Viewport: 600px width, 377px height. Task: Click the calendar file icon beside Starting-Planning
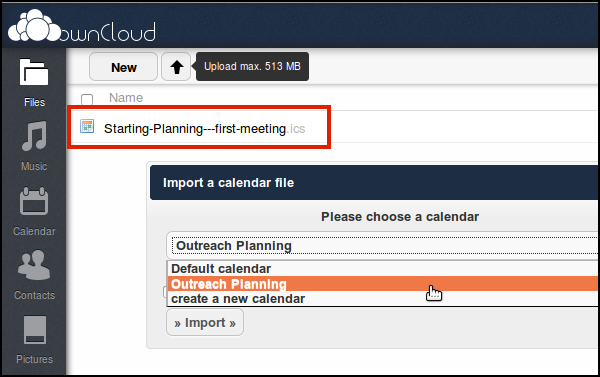87,126
